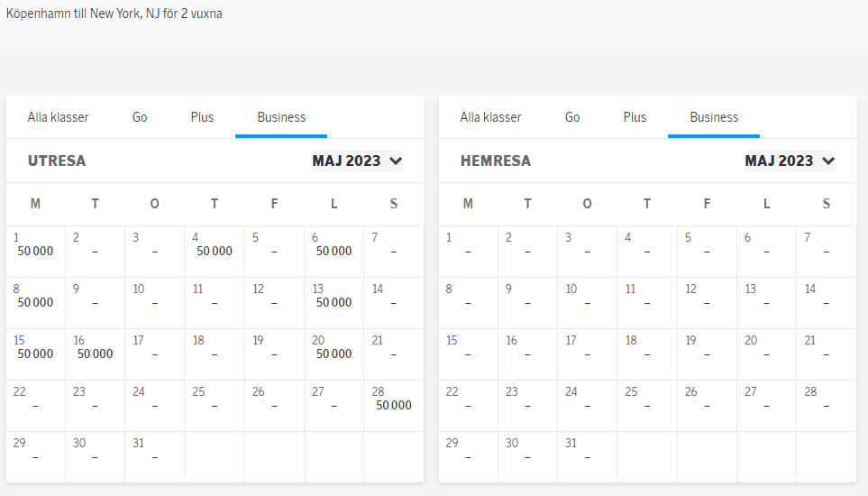Select outbound Saturday May 20
This screenshot has height=496, width=868.
[x=333, y=354]
